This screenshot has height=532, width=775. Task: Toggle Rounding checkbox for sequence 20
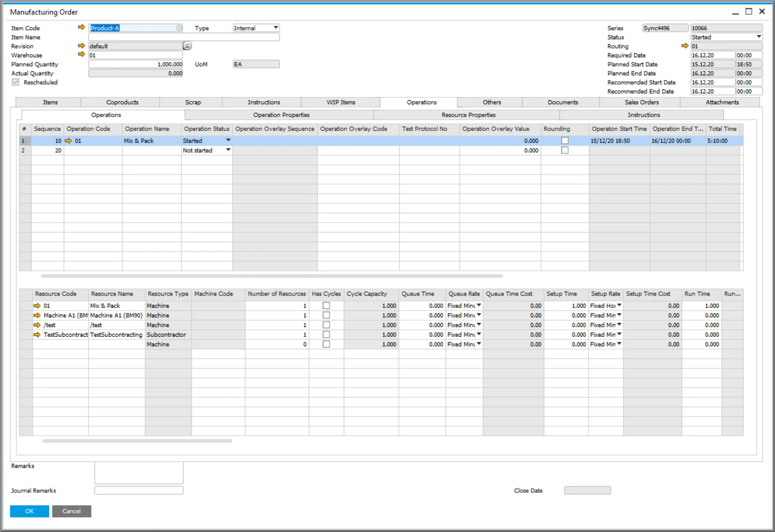[565, 151]
